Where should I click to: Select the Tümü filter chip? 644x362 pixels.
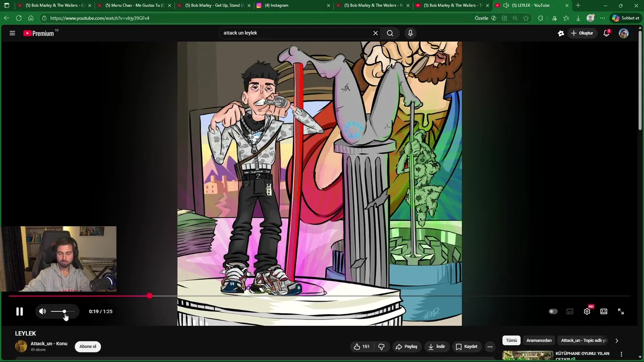coord(511,340)
